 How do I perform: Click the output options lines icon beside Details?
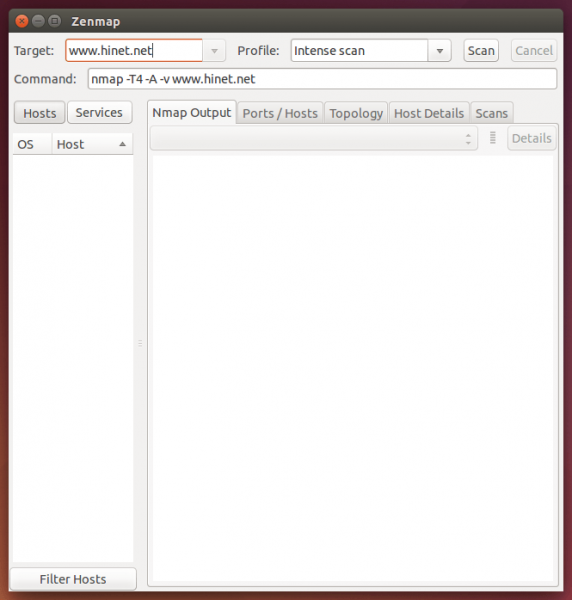point(492,138)
